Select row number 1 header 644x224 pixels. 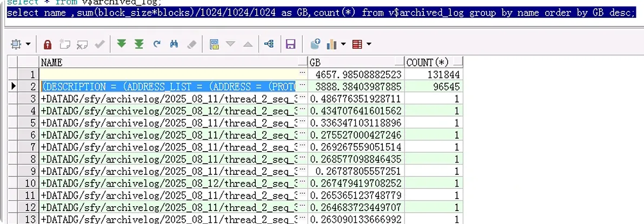pyautogui.click(x=28, y=74)
